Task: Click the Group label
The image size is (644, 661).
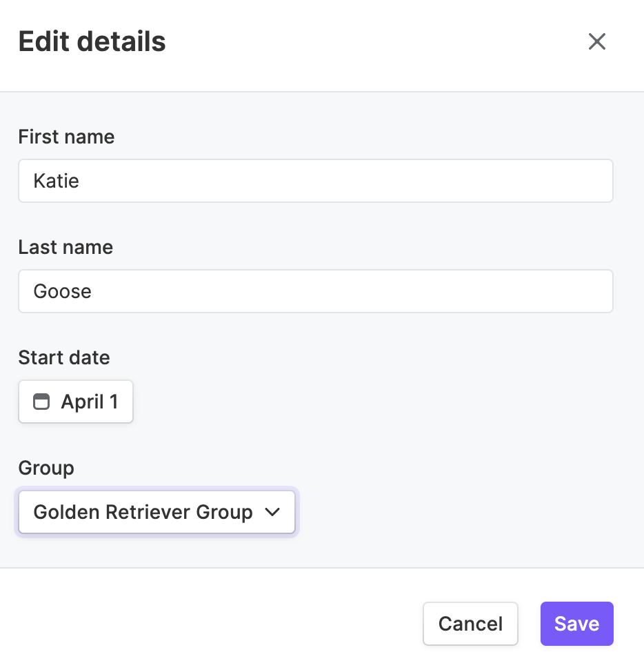Action: (46, 468)
